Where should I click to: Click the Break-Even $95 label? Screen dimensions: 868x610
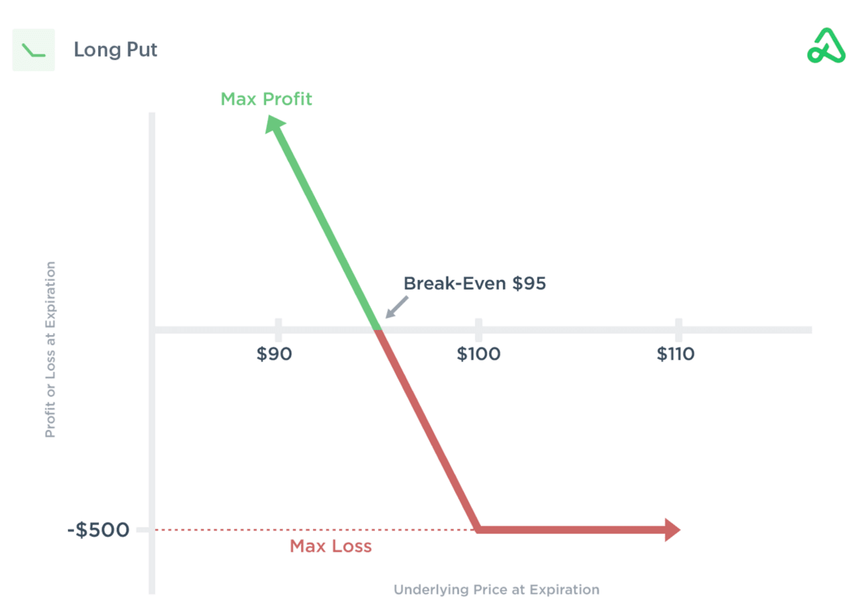click(475, 284)
